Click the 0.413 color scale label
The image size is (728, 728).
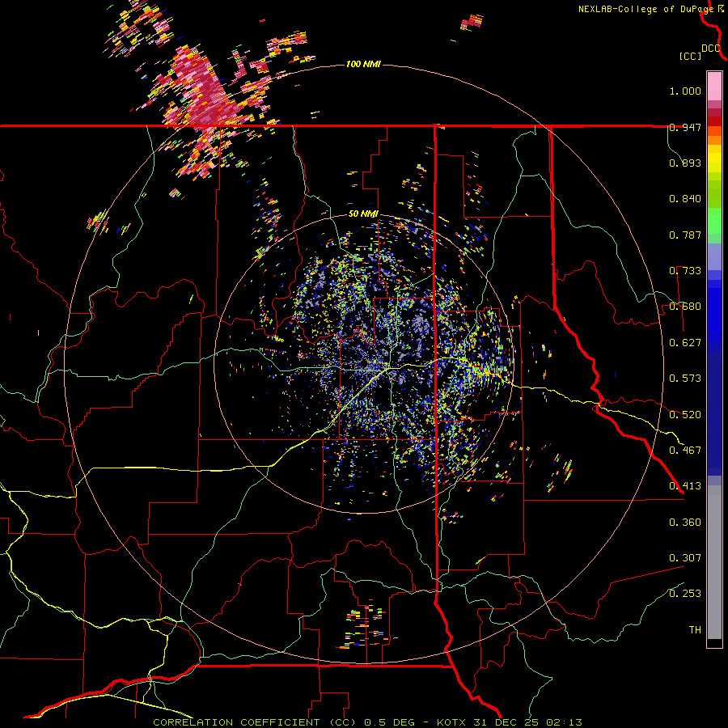coord(685,486)
